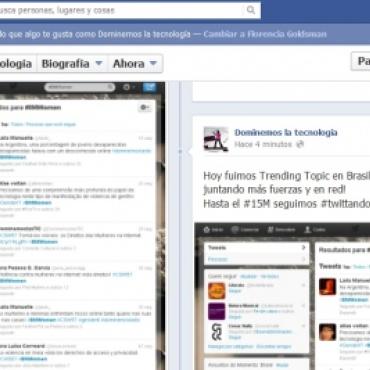370x370 pixels.
Task: Click the results gear dropdown in Twitter image
Action: tap(145, 107)
